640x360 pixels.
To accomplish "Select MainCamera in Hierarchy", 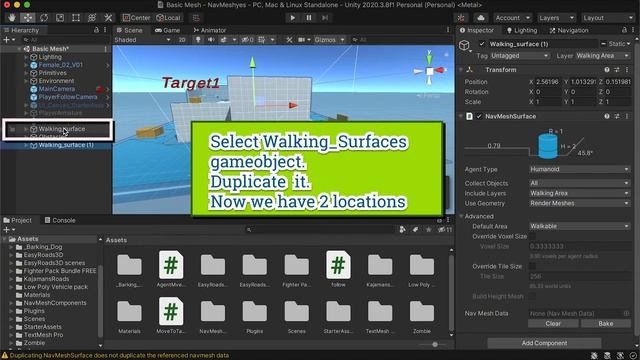I will 56,89.
